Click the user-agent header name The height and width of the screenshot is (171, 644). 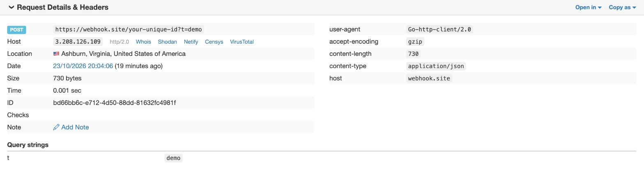pyautogui.click(x=345, y=30)
